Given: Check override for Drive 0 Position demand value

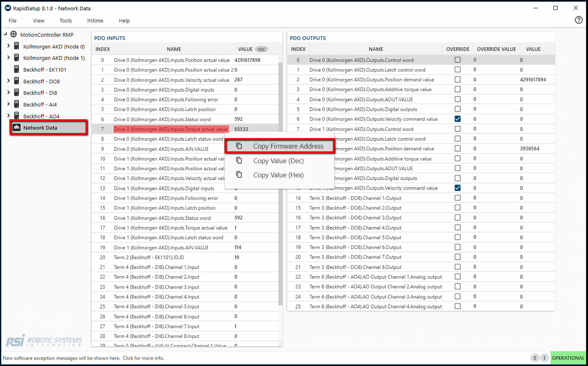Looking at the screenshot, I should click(458, 80).
